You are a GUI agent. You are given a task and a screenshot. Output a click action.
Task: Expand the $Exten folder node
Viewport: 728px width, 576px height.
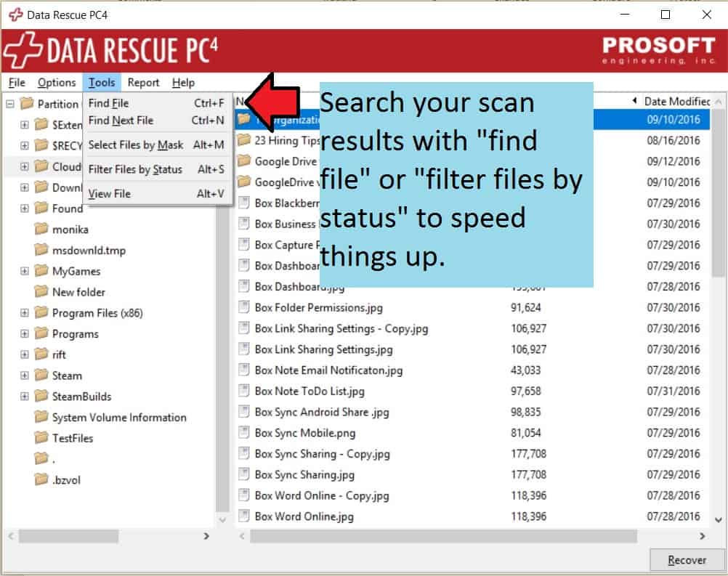point(25,125)
